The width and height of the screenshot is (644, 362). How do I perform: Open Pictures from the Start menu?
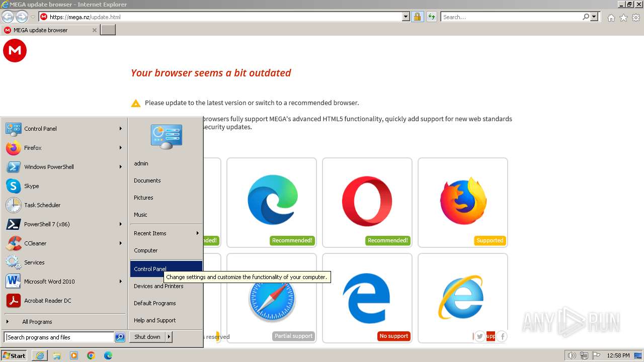[x=166, y=198]
